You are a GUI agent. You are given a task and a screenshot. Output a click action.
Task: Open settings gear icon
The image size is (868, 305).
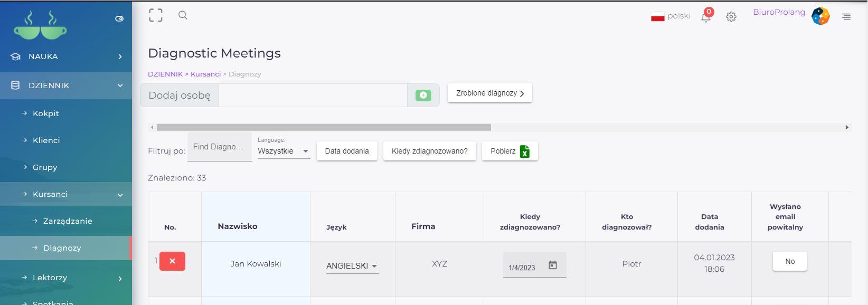coord(731,17)
